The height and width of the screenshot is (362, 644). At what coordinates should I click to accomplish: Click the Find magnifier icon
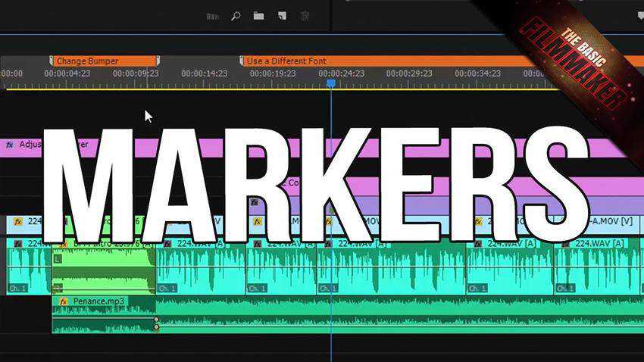[x=236, y=16]
